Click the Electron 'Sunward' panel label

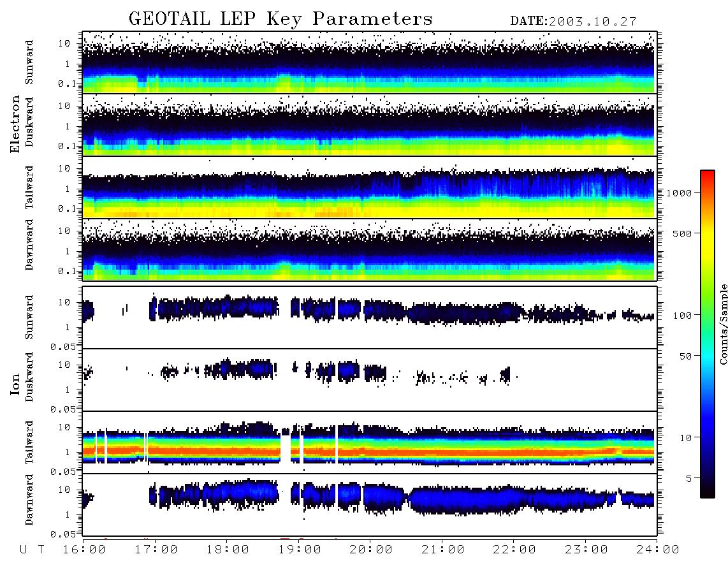[x=29, y=62]
